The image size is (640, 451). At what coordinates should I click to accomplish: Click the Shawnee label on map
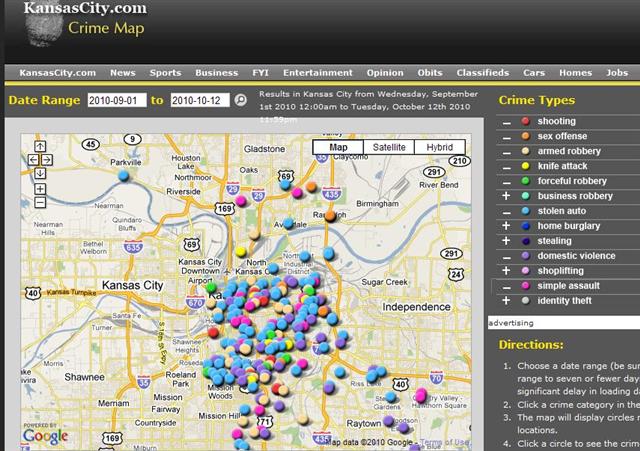(x=84, y=377)
